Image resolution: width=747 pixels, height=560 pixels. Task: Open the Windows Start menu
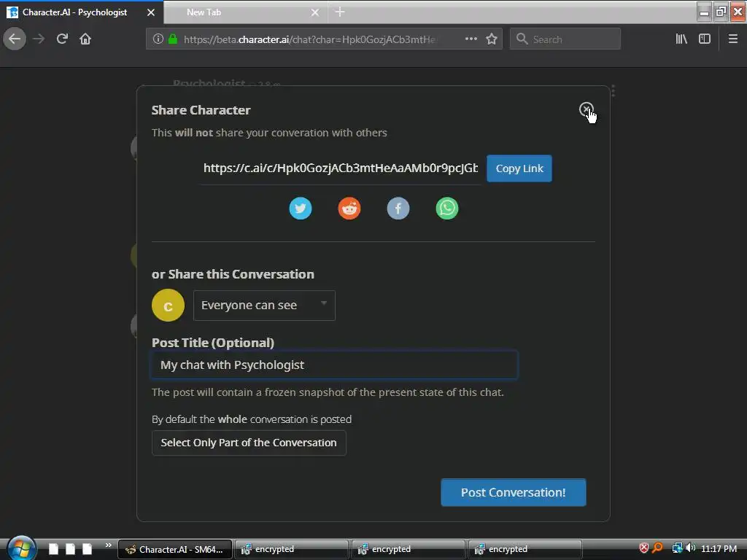20,548
